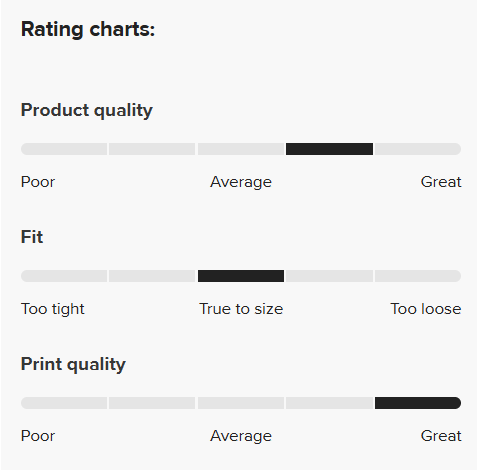Select the last Product quality segment near Great
The image size is (477, 470).
[418, 149]
